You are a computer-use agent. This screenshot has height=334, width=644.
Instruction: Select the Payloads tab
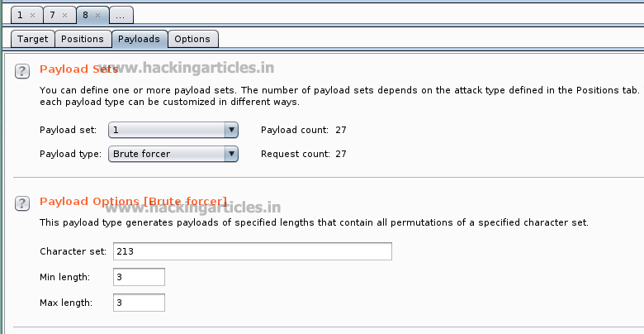click(139, 39)
